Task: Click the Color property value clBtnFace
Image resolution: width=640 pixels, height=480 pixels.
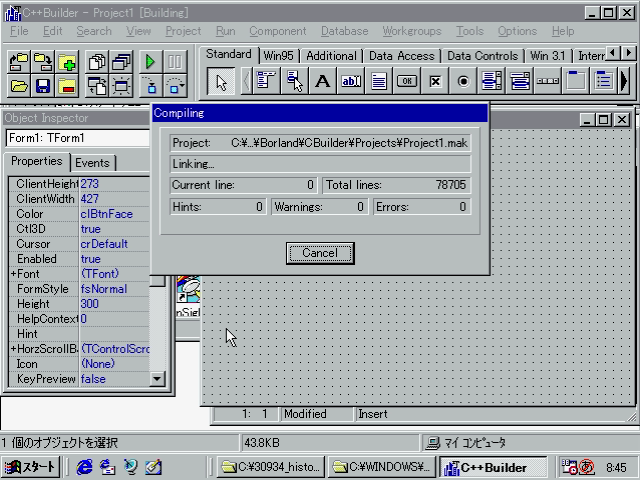Action: [x=114, y=214]
